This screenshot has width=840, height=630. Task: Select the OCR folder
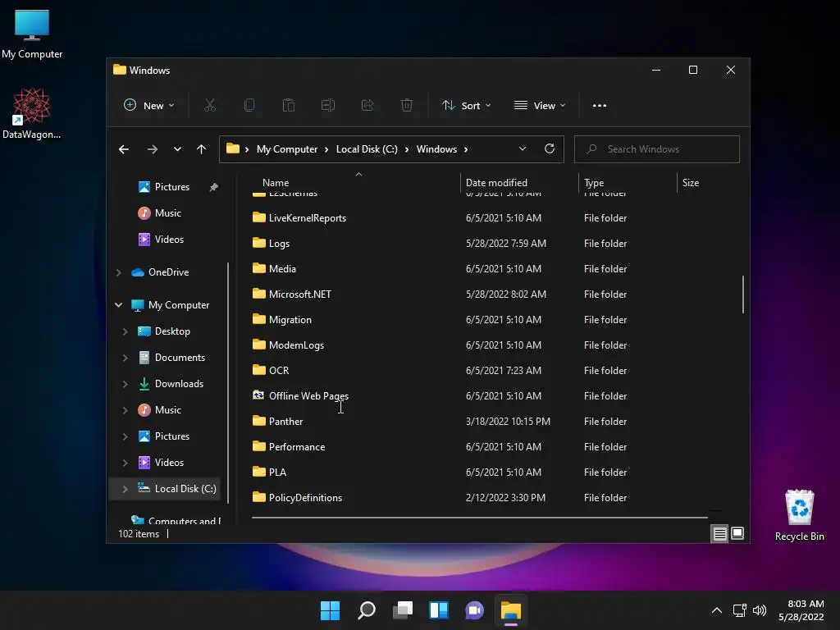click(279, 371)
